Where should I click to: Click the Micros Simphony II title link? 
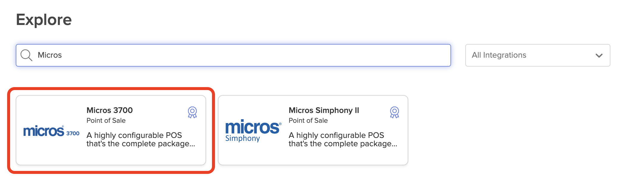click(324, 110)
